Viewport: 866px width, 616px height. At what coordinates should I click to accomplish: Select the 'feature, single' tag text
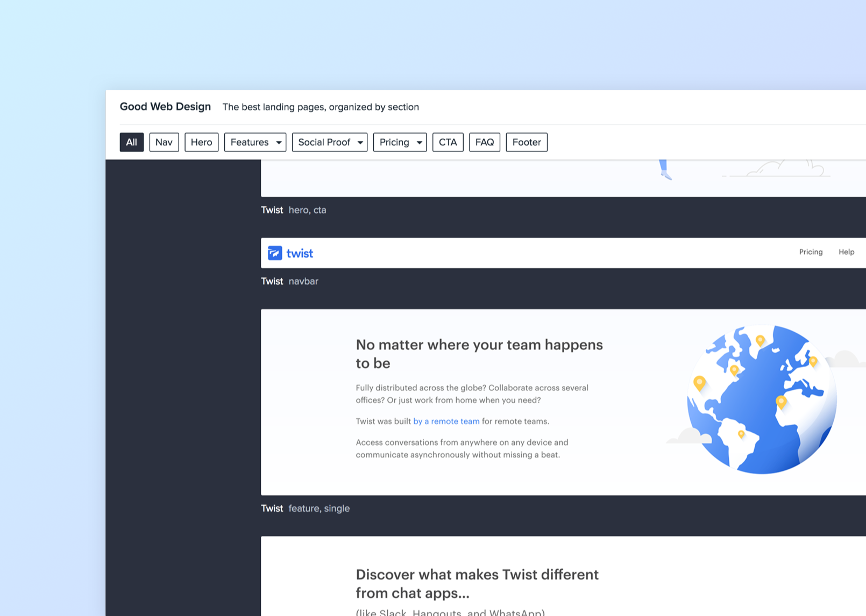pyautogui.click(x=319, y=508)
